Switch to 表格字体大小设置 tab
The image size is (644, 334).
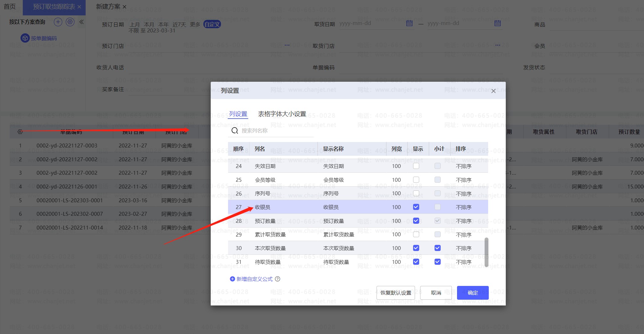click(282, 114)
